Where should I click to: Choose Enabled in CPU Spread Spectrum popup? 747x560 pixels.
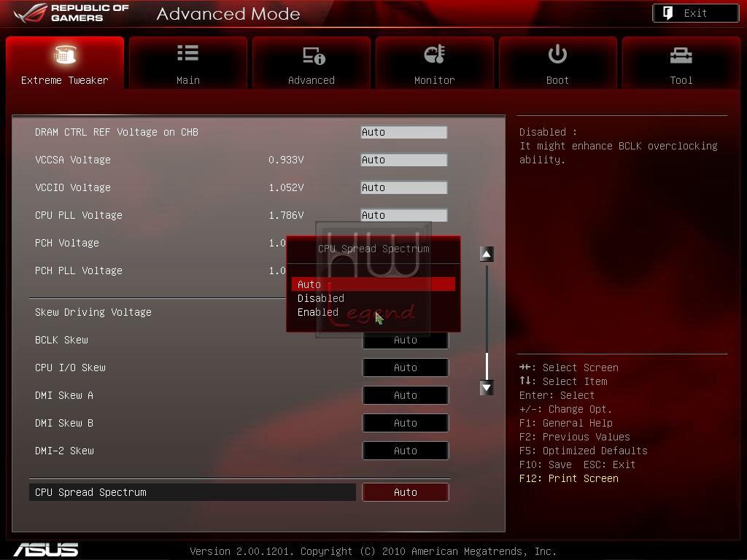tap(373, 312)
